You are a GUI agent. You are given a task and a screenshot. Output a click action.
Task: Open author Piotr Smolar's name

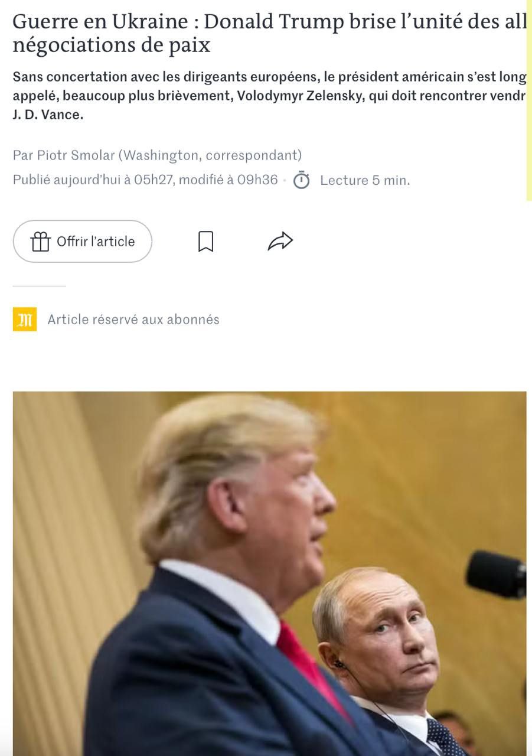[x=76, y=155]
